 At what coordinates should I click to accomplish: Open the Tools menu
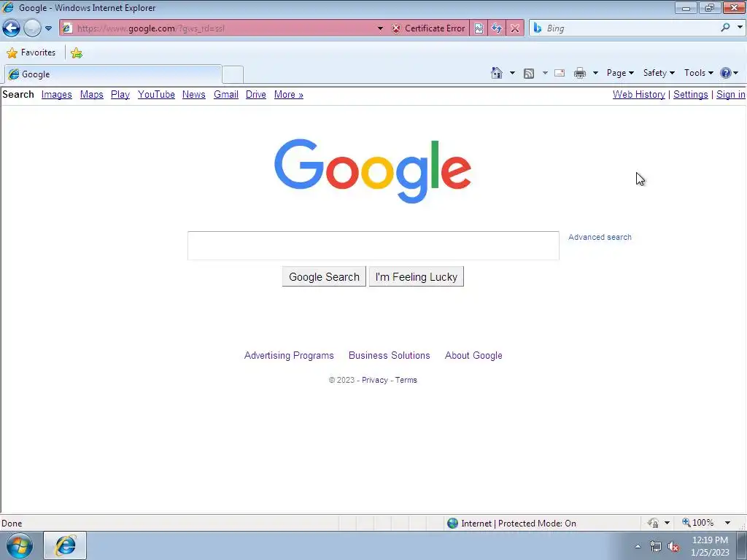click(x=698, y=73)
